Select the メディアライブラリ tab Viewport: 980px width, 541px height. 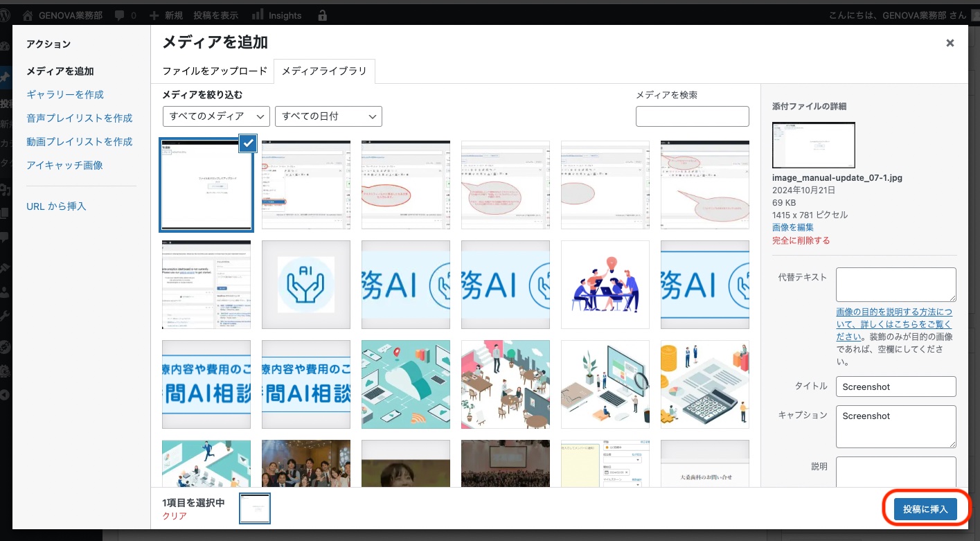click(324, 71)
